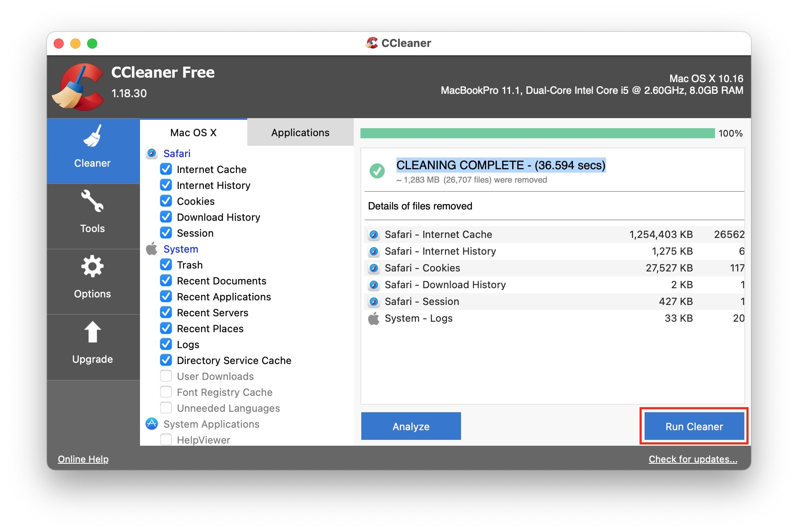Select the System category heading
798x532 pixels.
pyautogui.click(x=181, y=249)
